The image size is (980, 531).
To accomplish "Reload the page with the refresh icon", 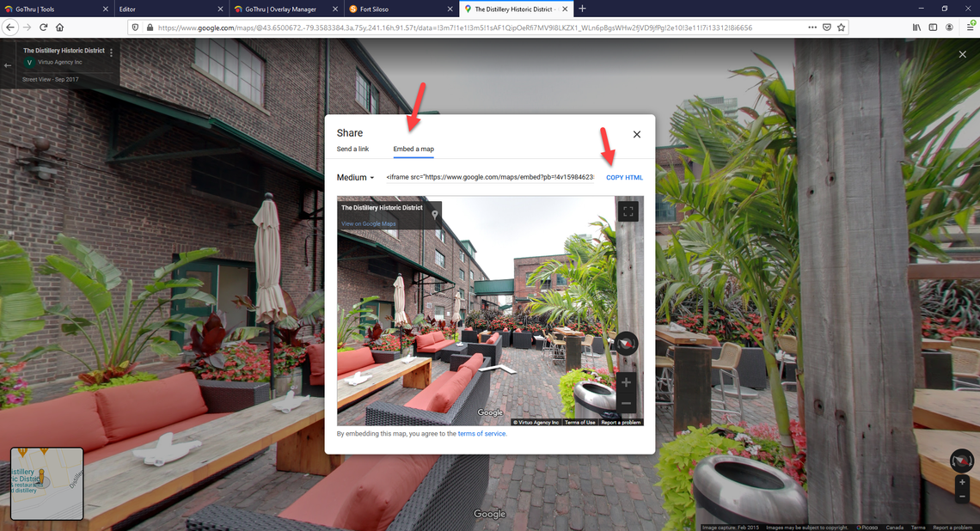I will click(x=42, y=27).
